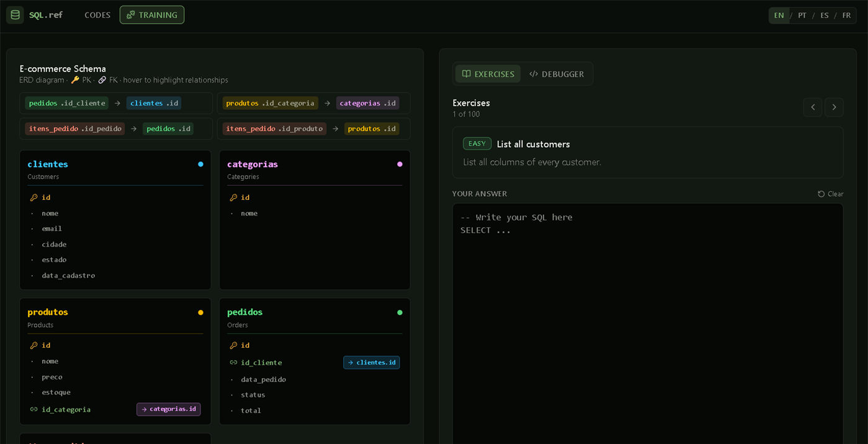Switch language to ES

pyautogui.click(x=825, y=16)
